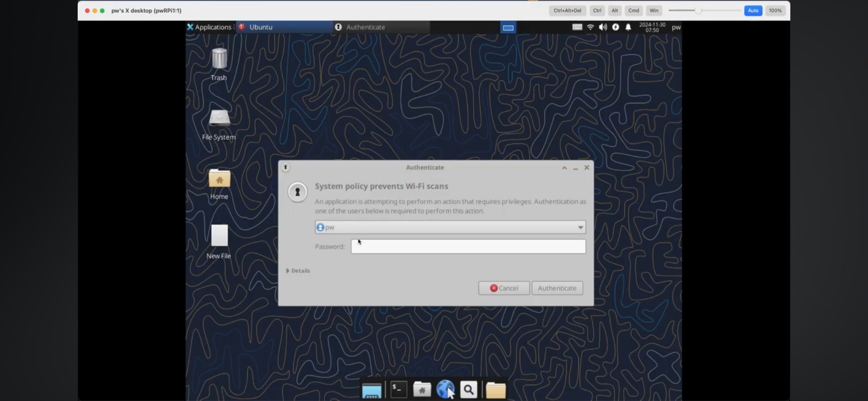Open the Trash desktop icon
Image resolution: width=868 pixels, height=401 pixels.
click(219, 59)
